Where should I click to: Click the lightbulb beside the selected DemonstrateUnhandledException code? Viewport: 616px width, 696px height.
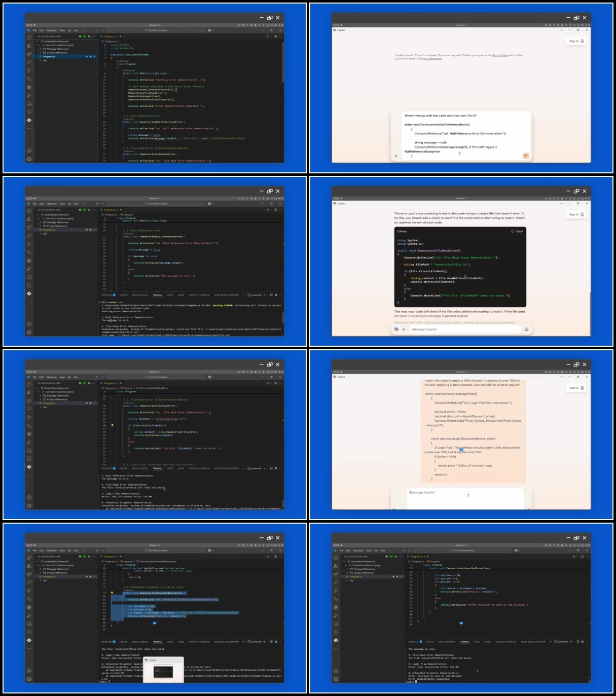coord(112,593)
